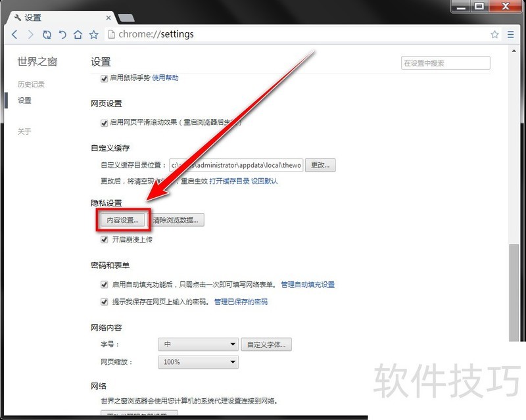526x420 pixels.
Task: Expand the 网页缩放 100% zoom dropdown
Action: click(x=198, y=362)
